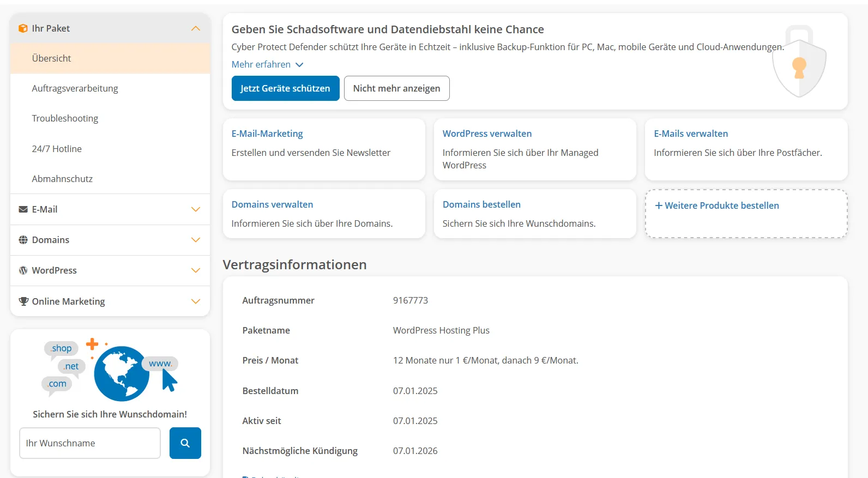Viewport: 868px width, 478px height.
Task: Go to Troubleshooting in the sidebar
Action: (110, 118)
